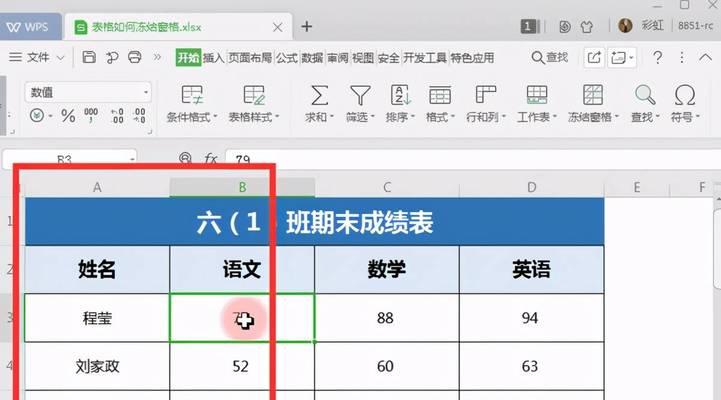Click the share icon next to search

pyautogui.click(x=594, y=57)
